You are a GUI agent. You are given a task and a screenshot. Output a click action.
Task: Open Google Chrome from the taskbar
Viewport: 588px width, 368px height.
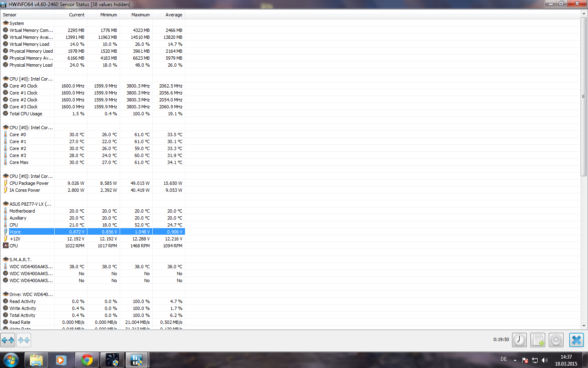pyautogui.click(x=87, y=360)
